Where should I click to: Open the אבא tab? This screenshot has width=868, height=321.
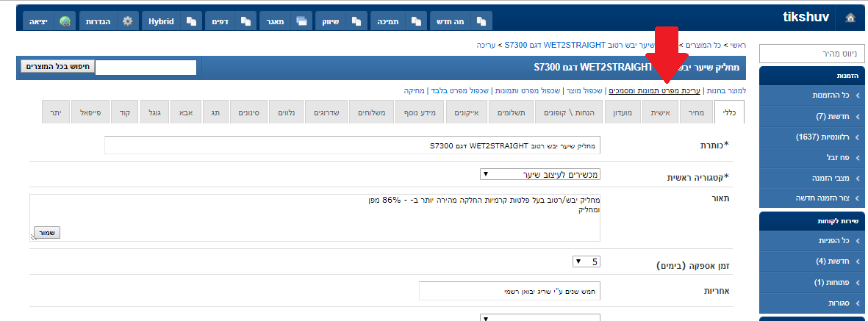(x=185, y=112)
